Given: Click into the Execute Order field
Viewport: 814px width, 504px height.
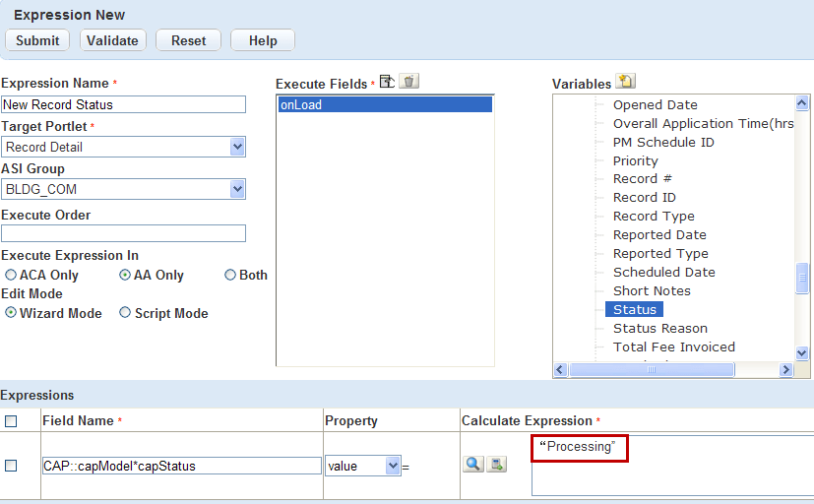Looking at the screenshot, I should (123, 233).
